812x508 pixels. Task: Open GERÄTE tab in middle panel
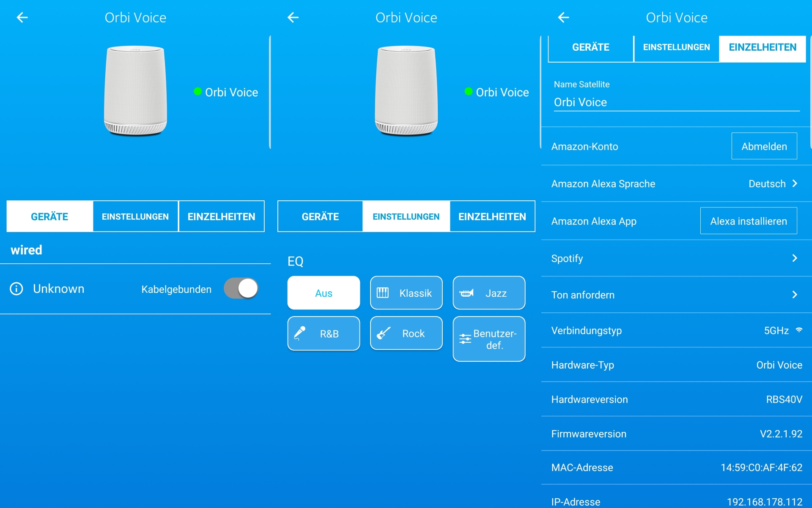(320, 216)
